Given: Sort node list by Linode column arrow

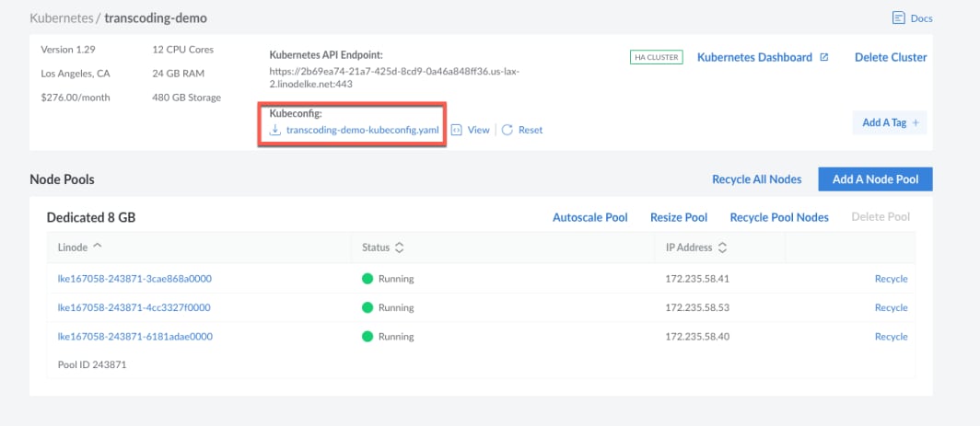Looking at the screenshot, I should coord(98,247).
